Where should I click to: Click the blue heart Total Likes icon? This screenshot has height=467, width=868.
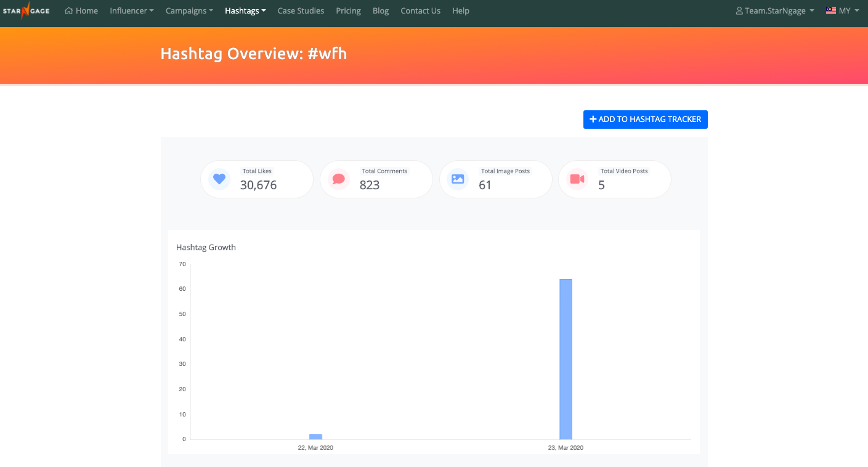click(219, 179)
